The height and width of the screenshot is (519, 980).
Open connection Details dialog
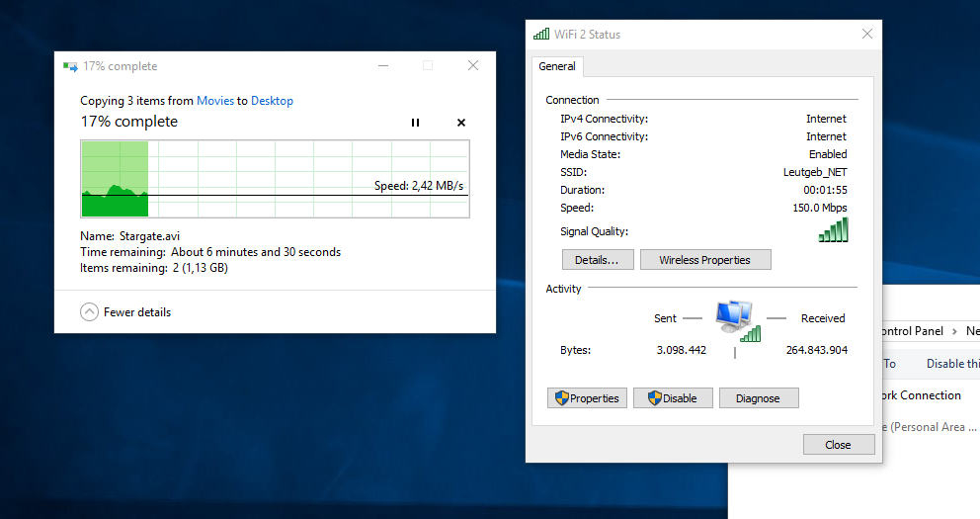click(598, 259)
